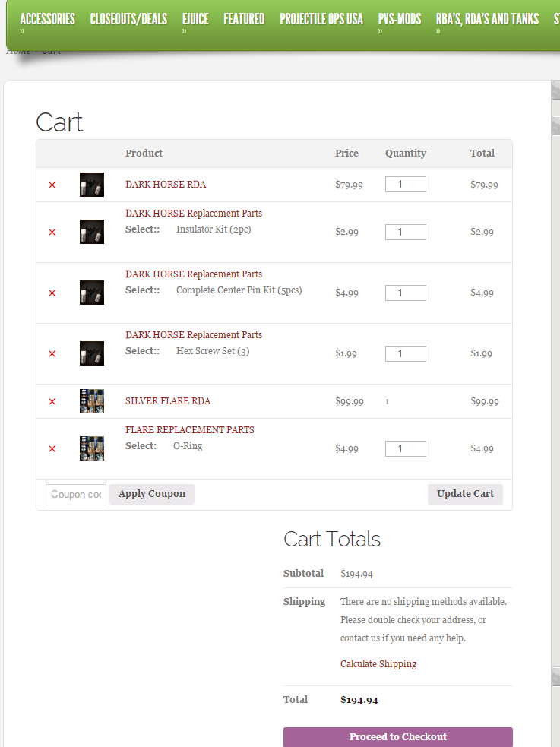The width and height of the screenshot is (560, 747).
Task: Remove Hex Screw Set item
Action: point(52,353)
